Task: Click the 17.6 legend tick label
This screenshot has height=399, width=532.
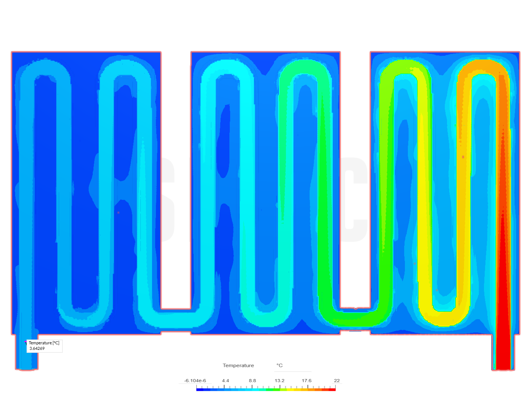Action: pos(307,381)
